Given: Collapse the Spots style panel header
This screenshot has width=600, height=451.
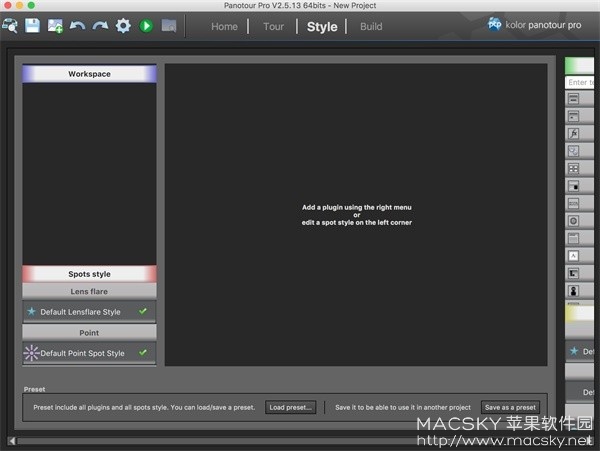Looking at the screenshot, I should [89, 274].
